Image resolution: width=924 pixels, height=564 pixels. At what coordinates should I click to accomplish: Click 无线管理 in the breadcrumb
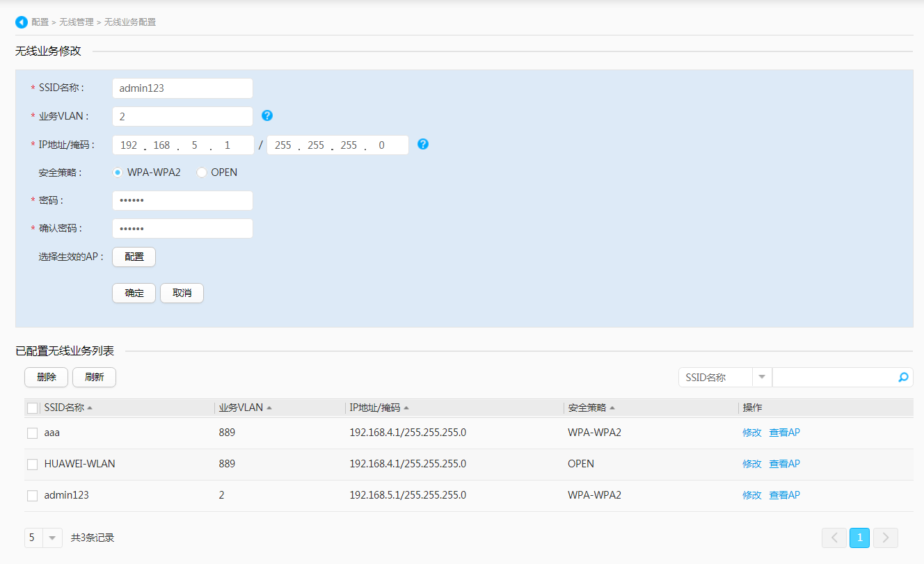(x=76, y=22)
